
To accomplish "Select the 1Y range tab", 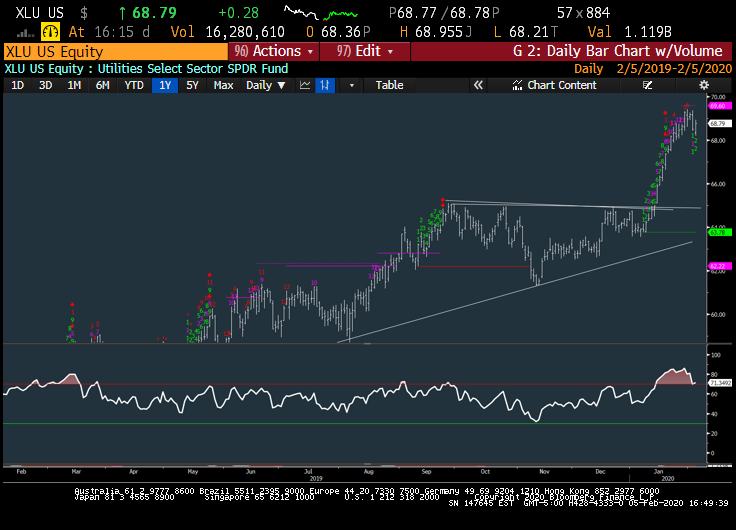I will point(165,85).
